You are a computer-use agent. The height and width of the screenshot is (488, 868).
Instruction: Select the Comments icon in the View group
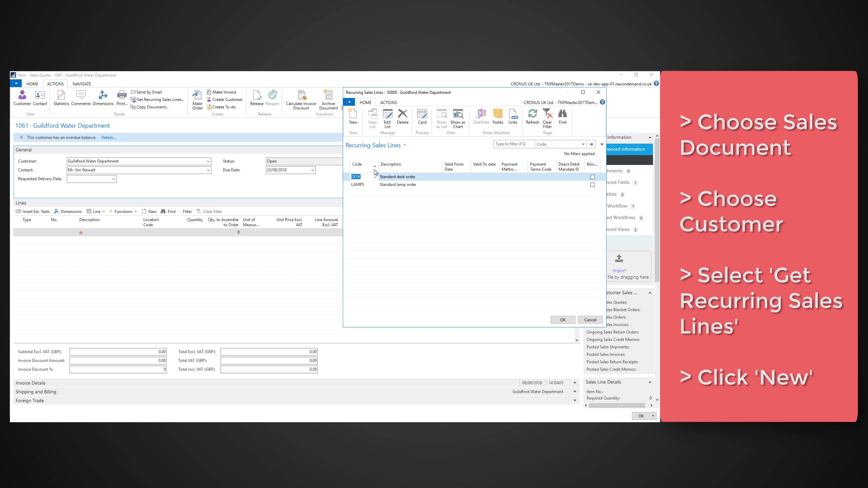(80, 98)
